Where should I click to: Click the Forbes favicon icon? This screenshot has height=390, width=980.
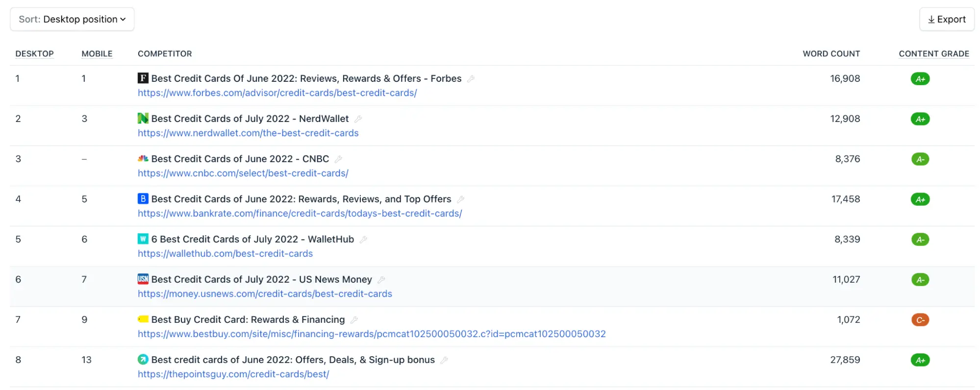click(x=143, y=78)
